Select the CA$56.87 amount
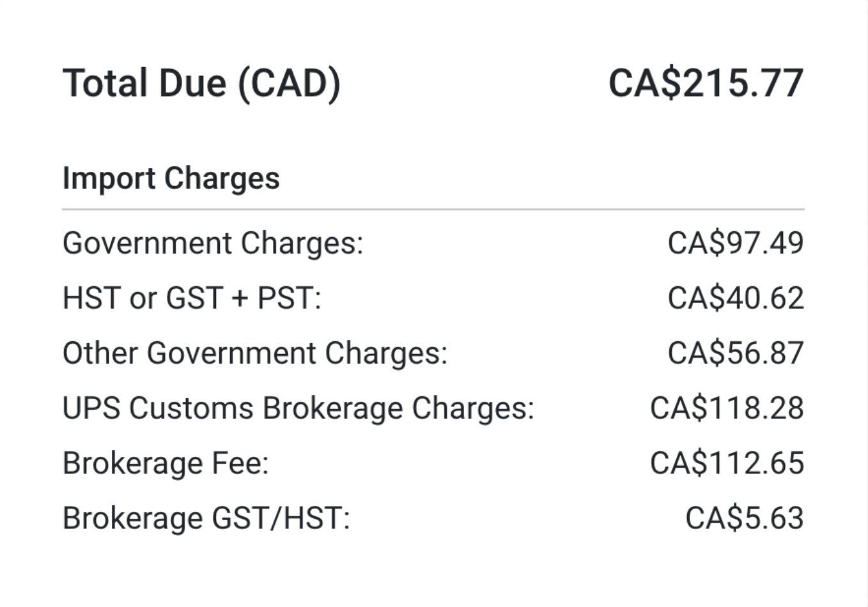868x607 pixels. tap(735, 353)
